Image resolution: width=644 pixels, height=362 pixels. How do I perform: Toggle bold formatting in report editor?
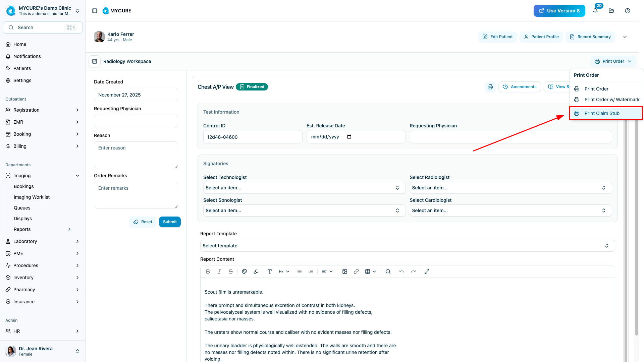(208, 271)
